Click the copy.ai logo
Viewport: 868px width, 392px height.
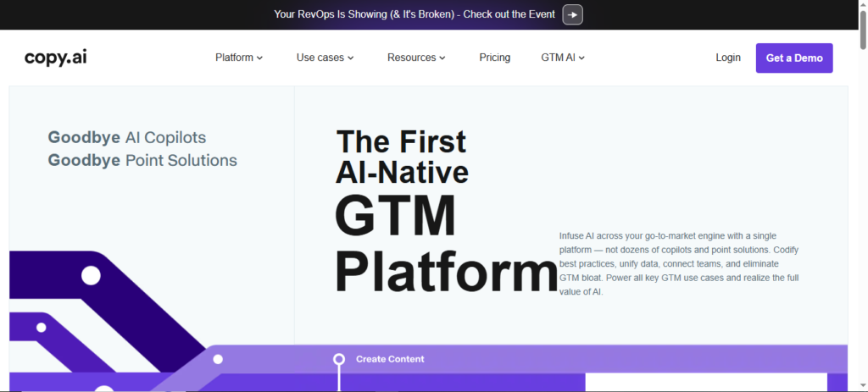point(56,58)
